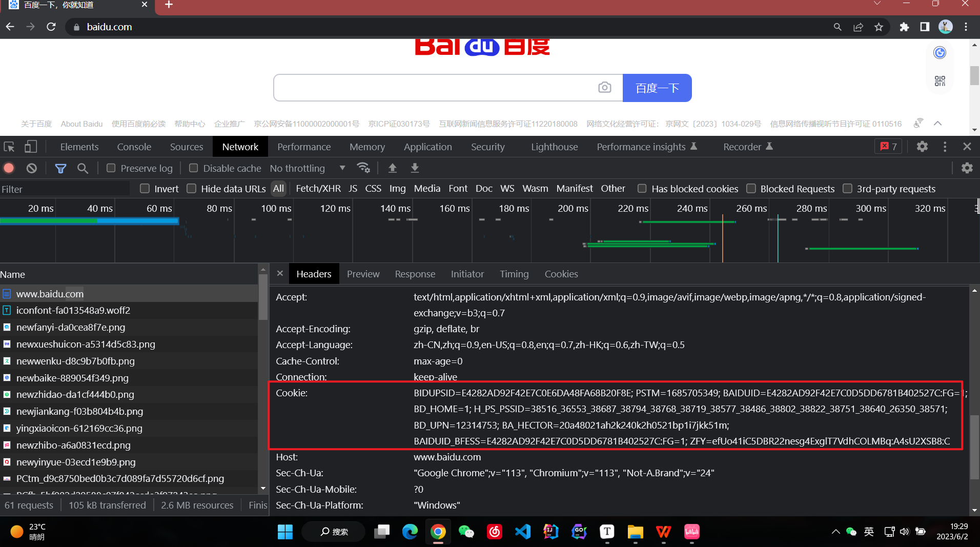Image resolution: width=980 pixels, height=547 pixels.
Task: Expand the Chrome tab search chevron
Action: coord(877,4)
